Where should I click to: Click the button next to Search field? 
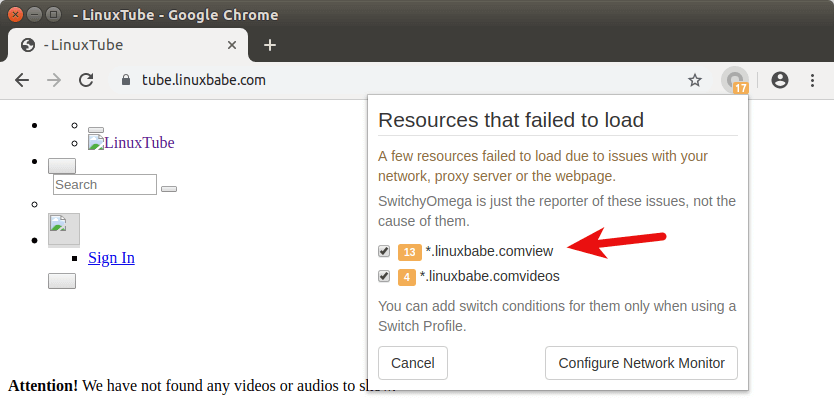click(169, 187)
